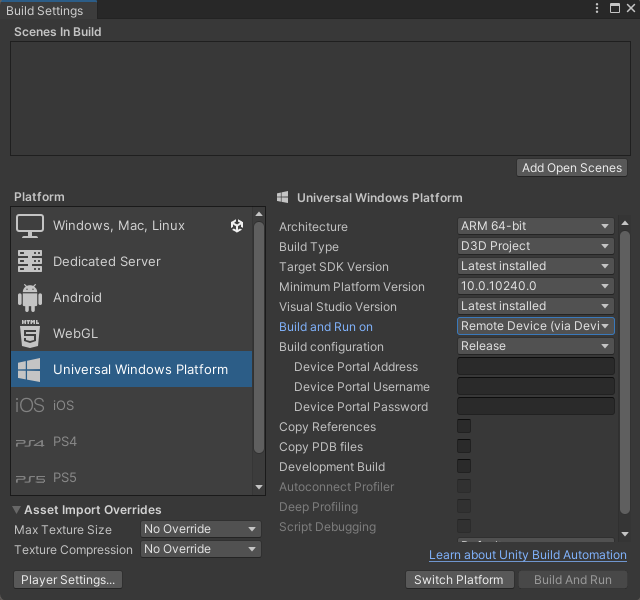Select the PS4 platform label
Image resolution: width=640 pixels, height=600 pixels.
coord(65,441)
